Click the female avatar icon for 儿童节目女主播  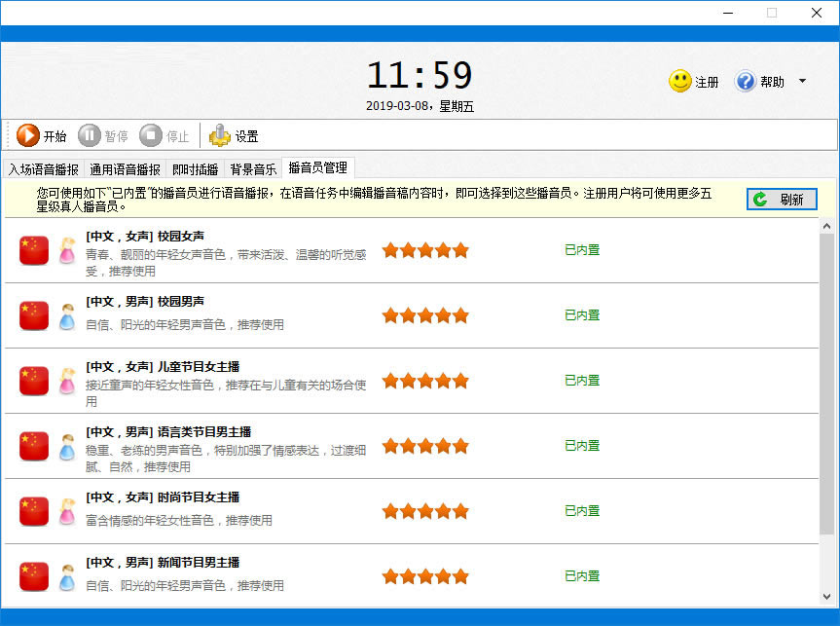pyautogui.click(x=67, y=381)
